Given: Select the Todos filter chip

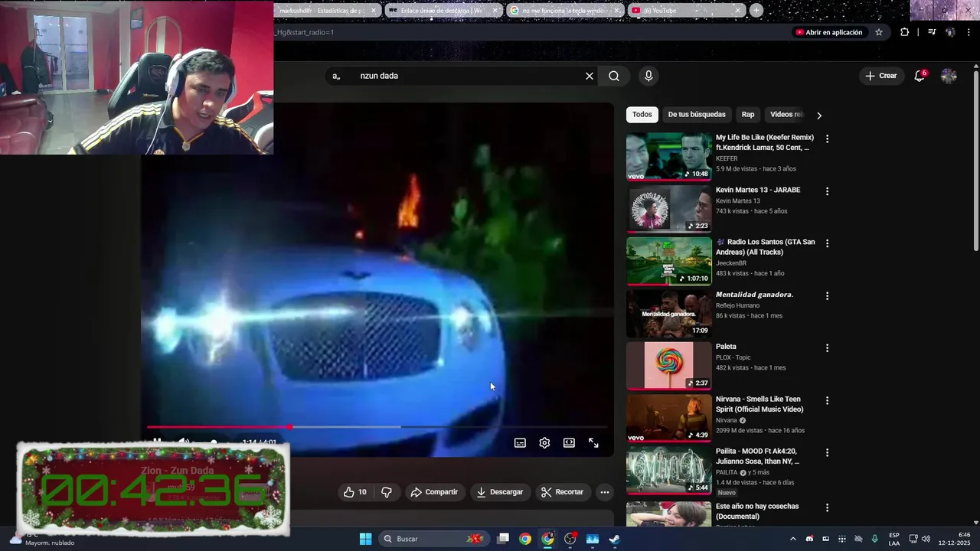Looking at the screenshot, I should 642,115.
